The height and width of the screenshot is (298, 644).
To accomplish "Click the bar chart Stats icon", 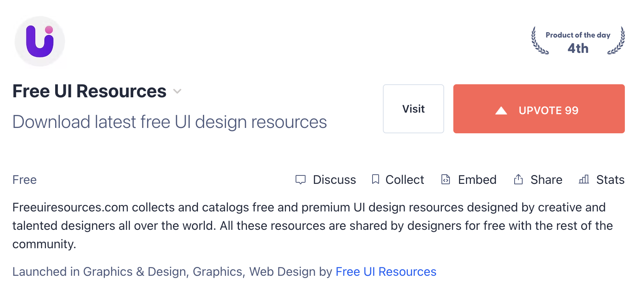I will [x=584, y=179].
